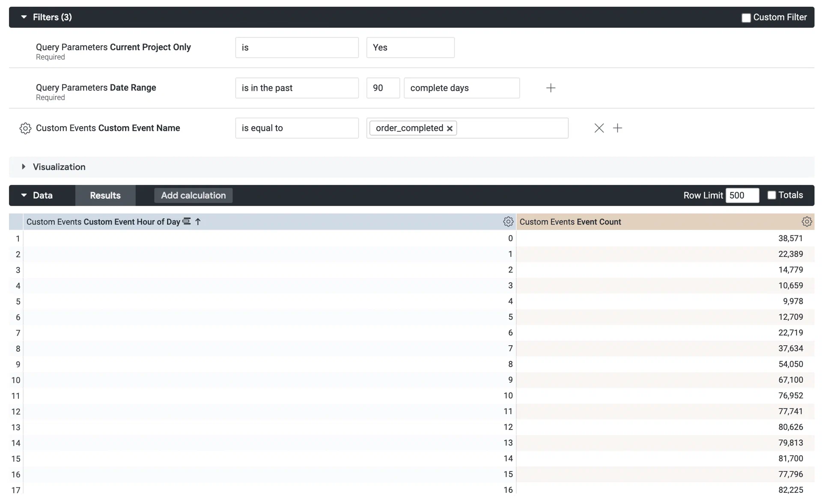Collapse the Filters section
Screen dimensions: 822x504
click(24, 17)
